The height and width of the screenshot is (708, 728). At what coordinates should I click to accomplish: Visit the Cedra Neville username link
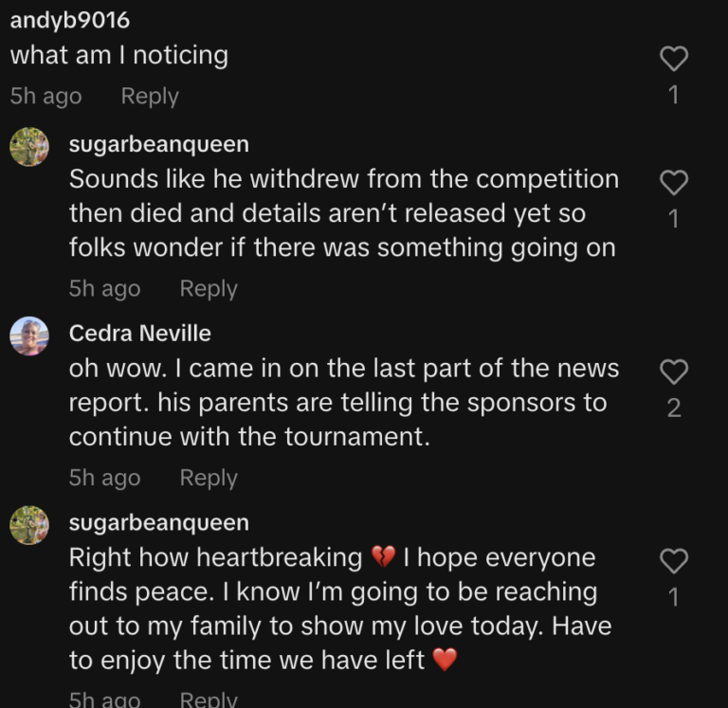pyautogui.click(x=140, y=334)
